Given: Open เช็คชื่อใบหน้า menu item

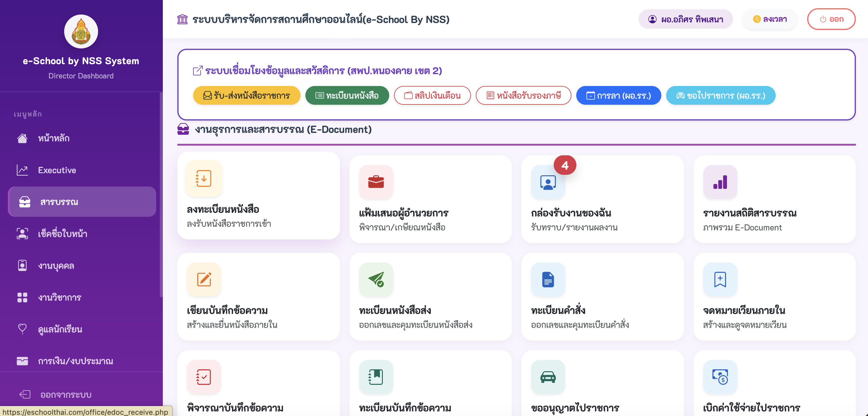Looking at the screenshot, I should pyautogui.click(x=82, y=234).
